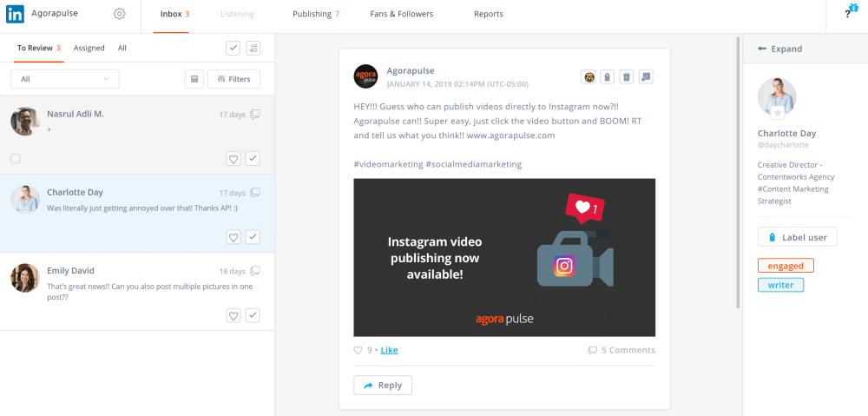Like Charlotte Day's comment with heart

233,237
